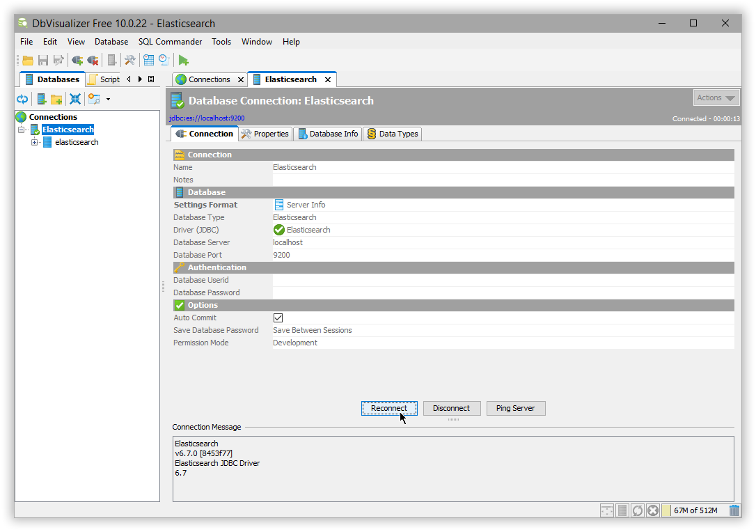Image resolution: width=756 pixels, height=532 pixels.
Task: Click the Open File folder icon
Action: coord(28,61)
